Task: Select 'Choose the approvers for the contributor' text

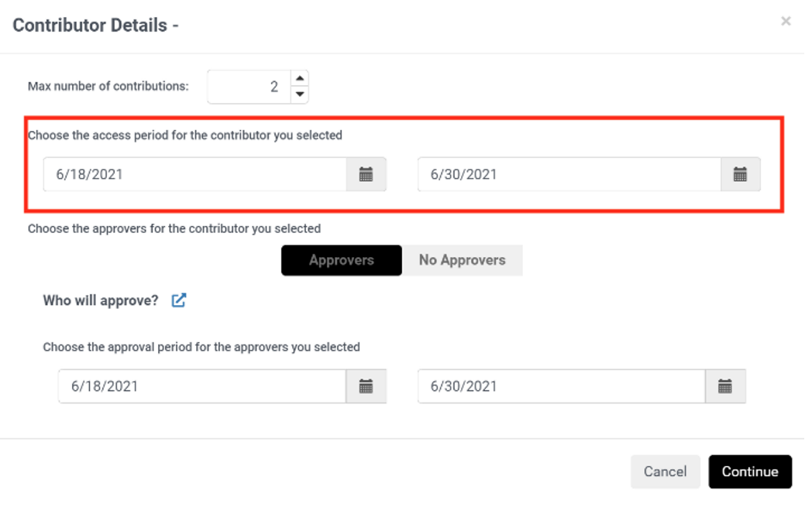Action: (x=174, y=229)
